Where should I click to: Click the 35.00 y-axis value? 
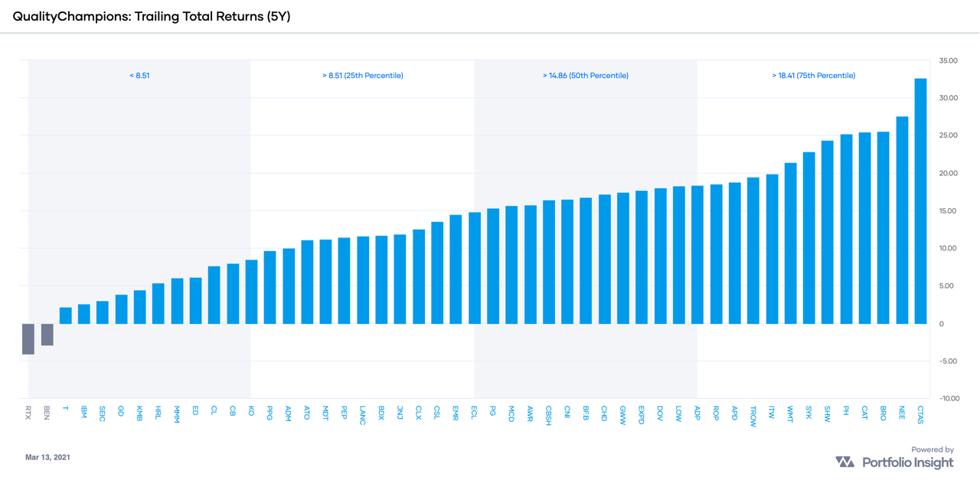(x=948, y=60)
